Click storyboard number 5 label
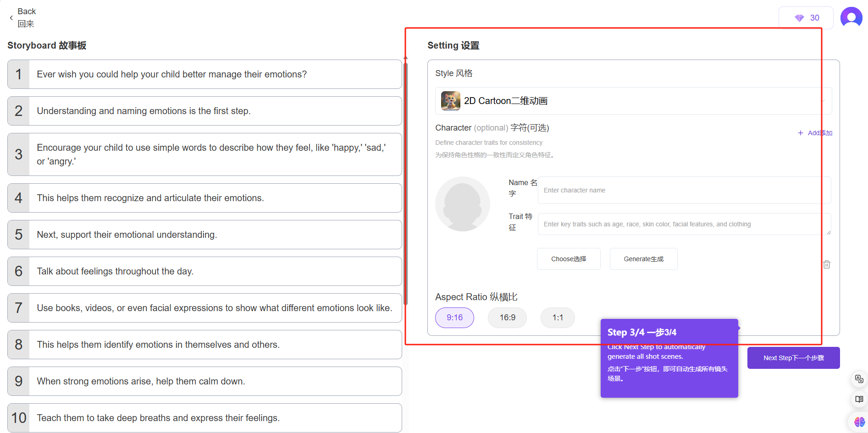 [19, 235]
